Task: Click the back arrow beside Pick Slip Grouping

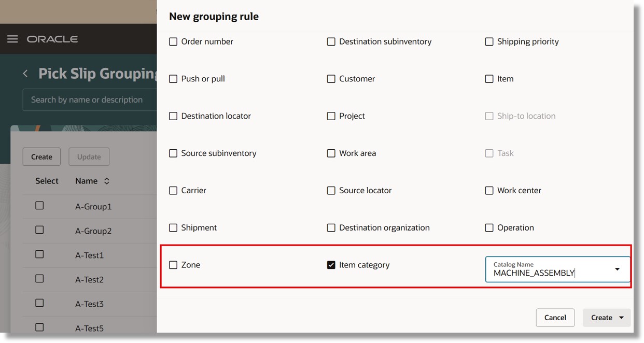Action: 25,73
